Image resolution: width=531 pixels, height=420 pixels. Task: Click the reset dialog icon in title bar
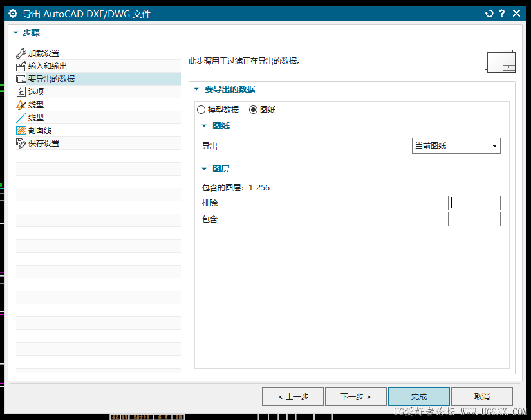pyautogui.click(x=489, y=14)
